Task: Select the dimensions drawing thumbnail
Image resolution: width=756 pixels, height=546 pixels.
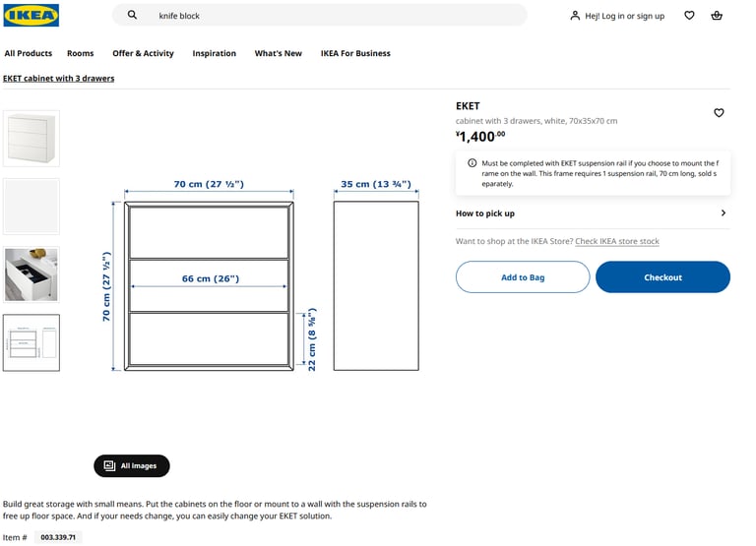Action: tap(31, 342)
